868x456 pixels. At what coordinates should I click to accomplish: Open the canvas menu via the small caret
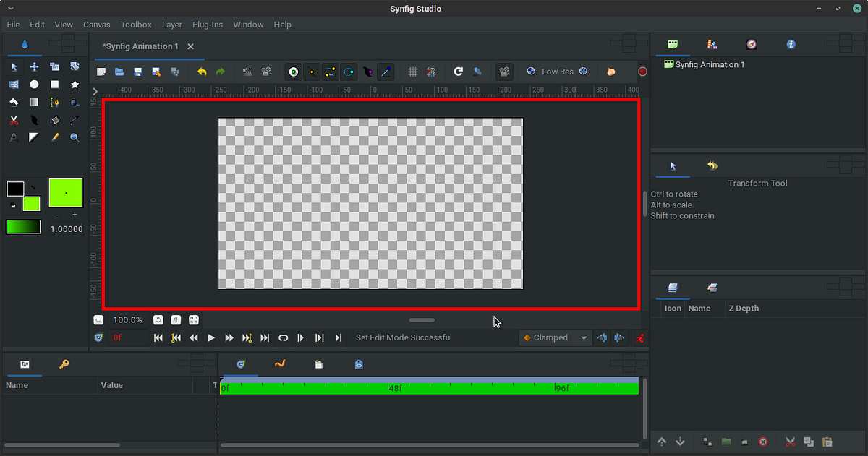click(95, 91)
